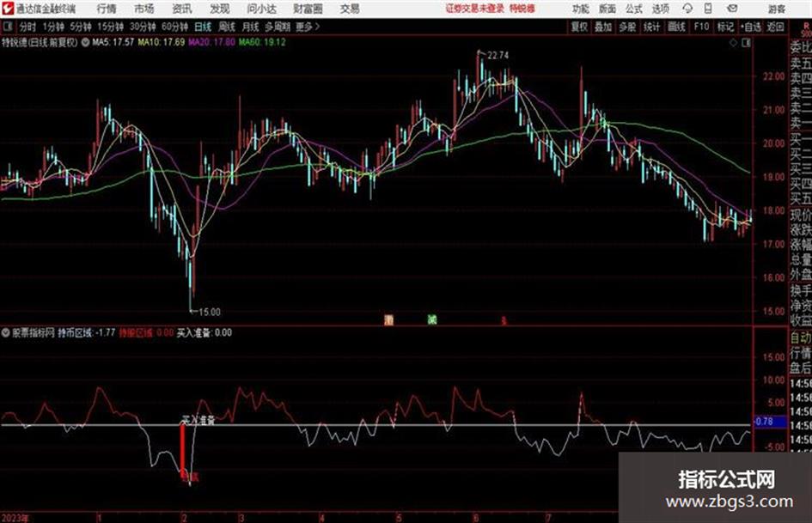Image resolution: width=812 pixels, height=523 pixels.
Task: Click the 游客 account label
Action: pos(776,9)
